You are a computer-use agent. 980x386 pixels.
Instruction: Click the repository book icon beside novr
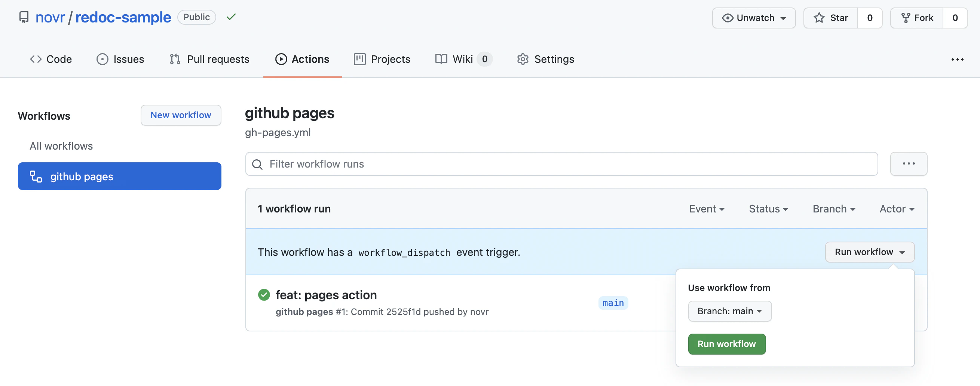click(x=24, y=18)
